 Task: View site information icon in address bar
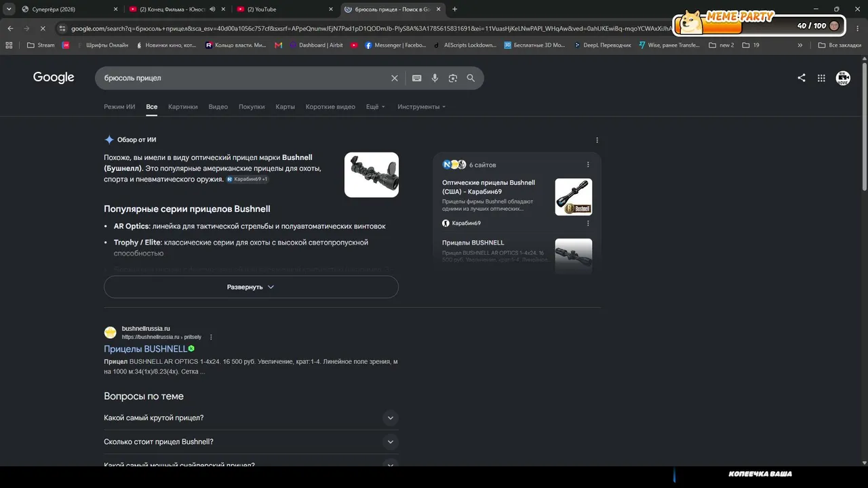coord(62,28)
